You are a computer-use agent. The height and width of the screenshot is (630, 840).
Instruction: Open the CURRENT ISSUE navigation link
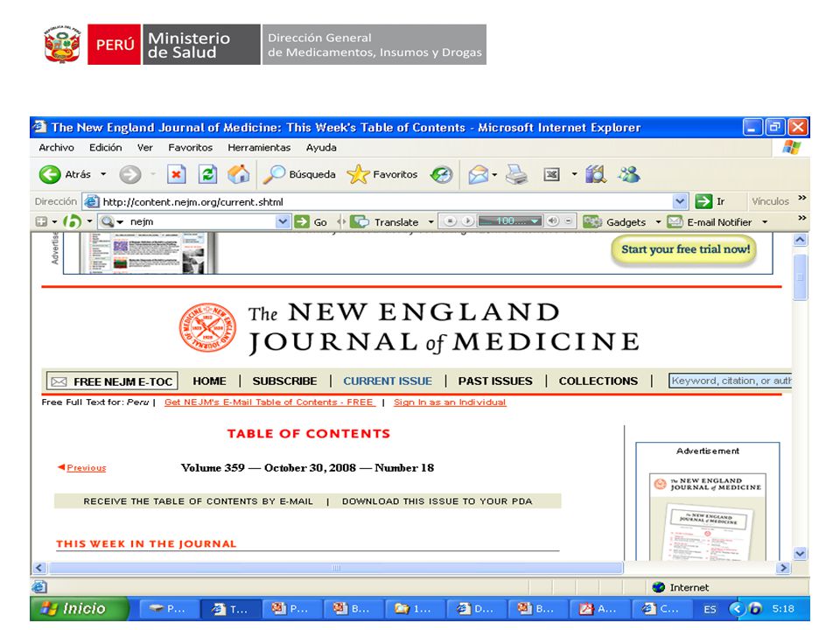click(x=388, y=381)
